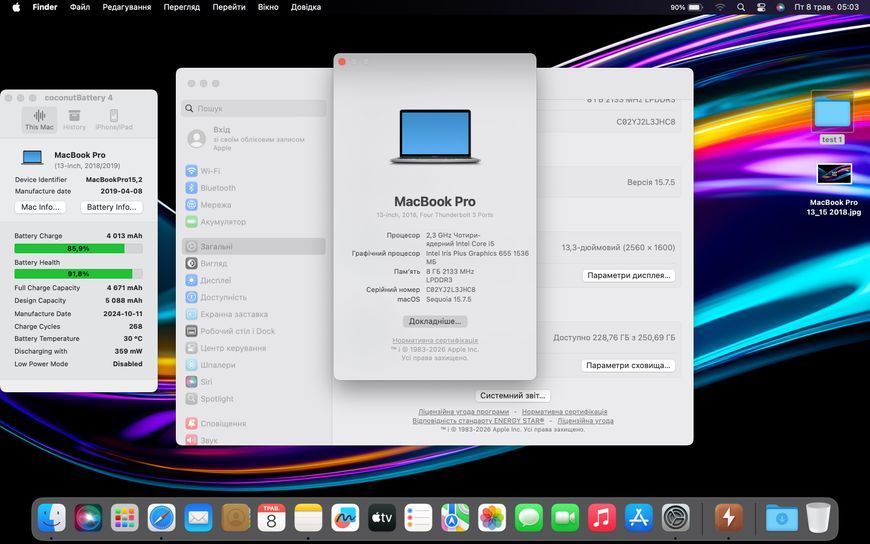Select Шпалери in Settings sidebar

click(x=254, y=365)
